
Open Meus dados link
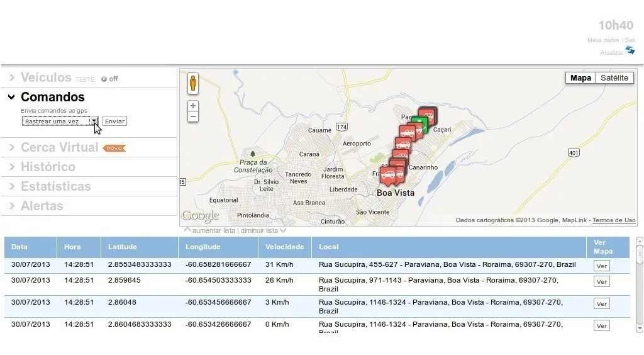pos(603,40)
